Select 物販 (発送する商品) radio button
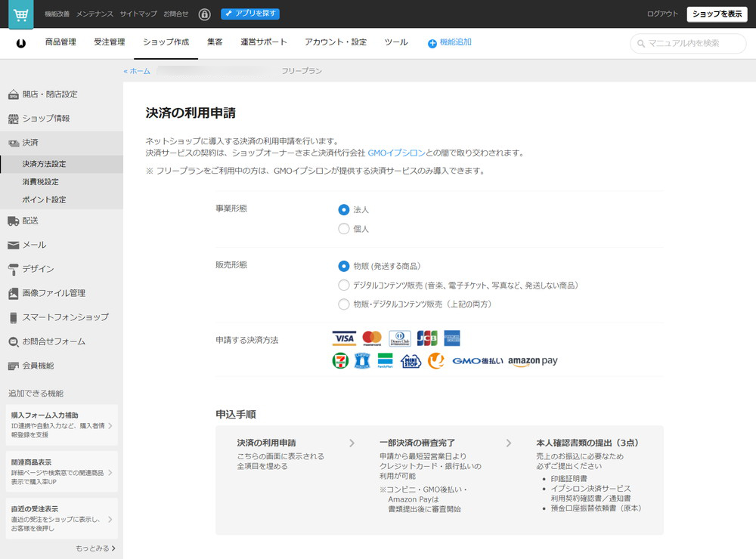The width and height of the screenshot is (756, 559). tap(344, 266)
